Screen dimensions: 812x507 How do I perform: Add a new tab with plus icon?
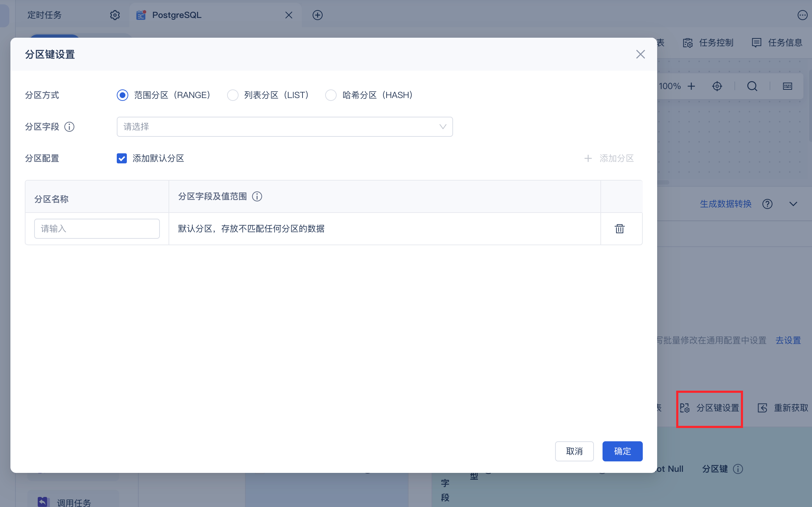[x=317, y=15]
